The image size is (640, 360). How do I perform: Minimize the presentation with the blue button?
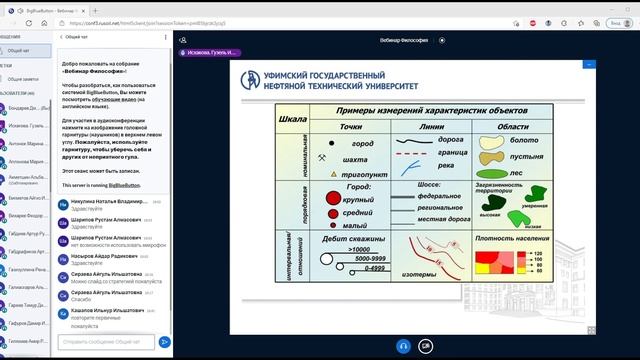pos(589,64)
